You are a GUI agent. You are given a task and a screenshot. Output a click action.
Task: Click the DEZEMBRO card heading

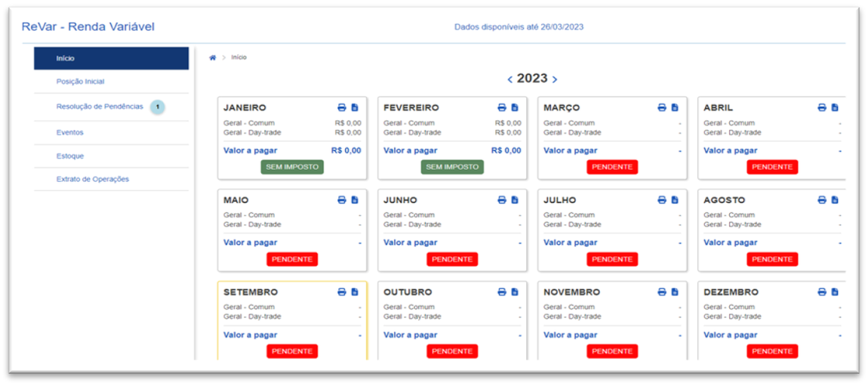pos(731,292)
